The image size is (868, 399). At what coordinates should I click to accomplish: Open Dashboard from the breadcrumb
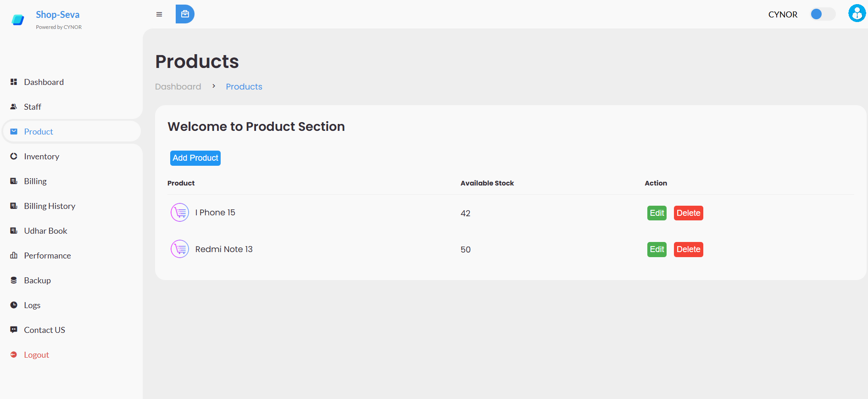(178, 86)
